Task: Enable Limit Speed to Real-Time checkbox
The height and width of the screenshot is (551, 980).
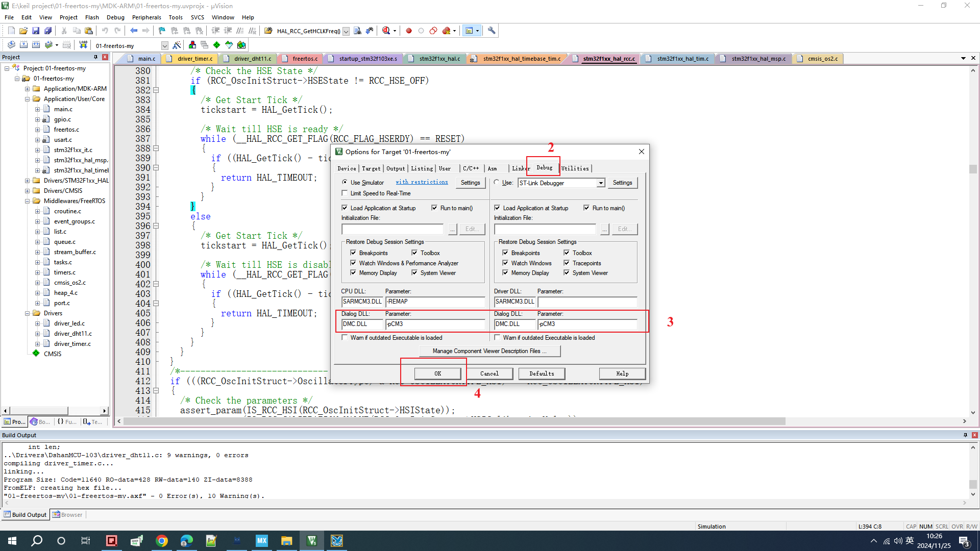Action: [x=345, y=193]
